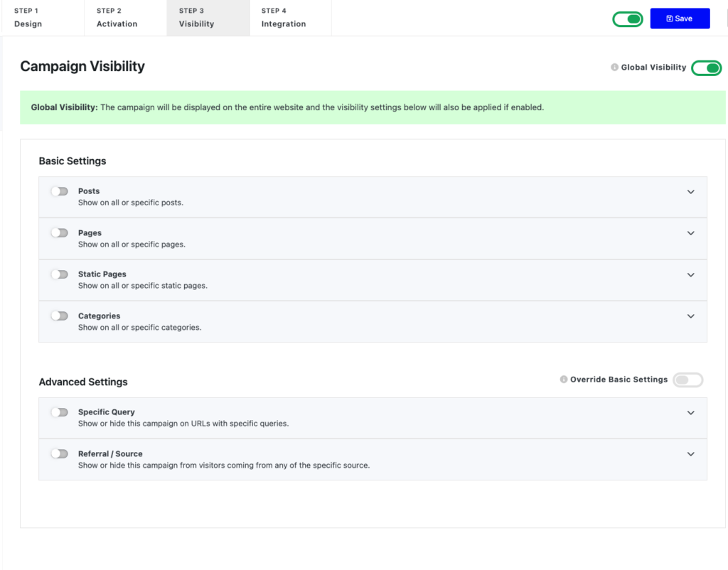Expand the Pages row chevron
This screenshot has width=728, height=570.
(691, 233)
